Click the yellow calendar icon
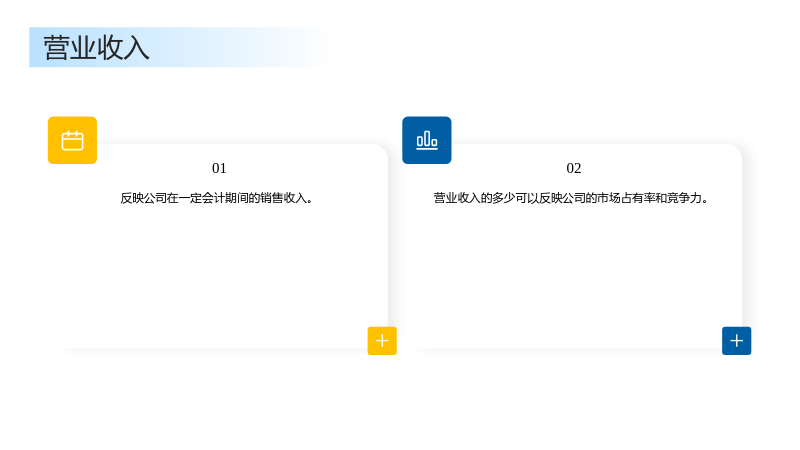Image resolution: width=800 pixels, height=450 pixels. (x=72, y=140)
